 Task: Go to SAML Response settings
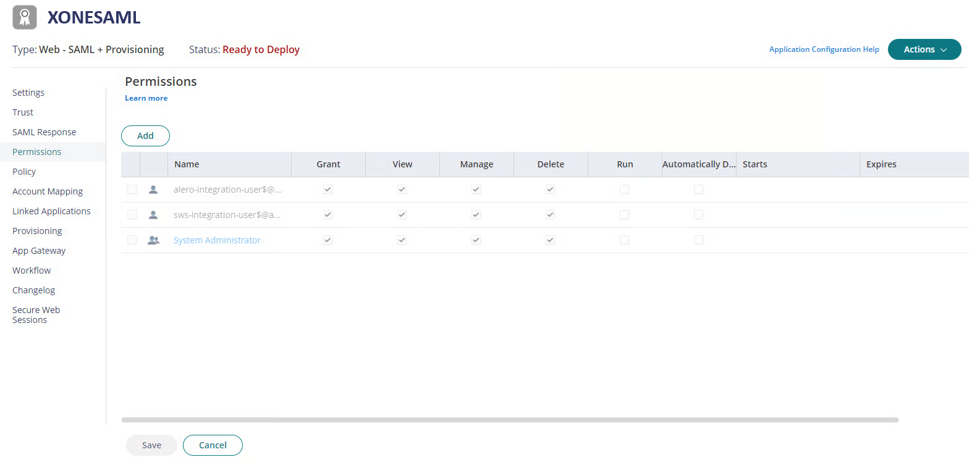[x=44, y=132]
